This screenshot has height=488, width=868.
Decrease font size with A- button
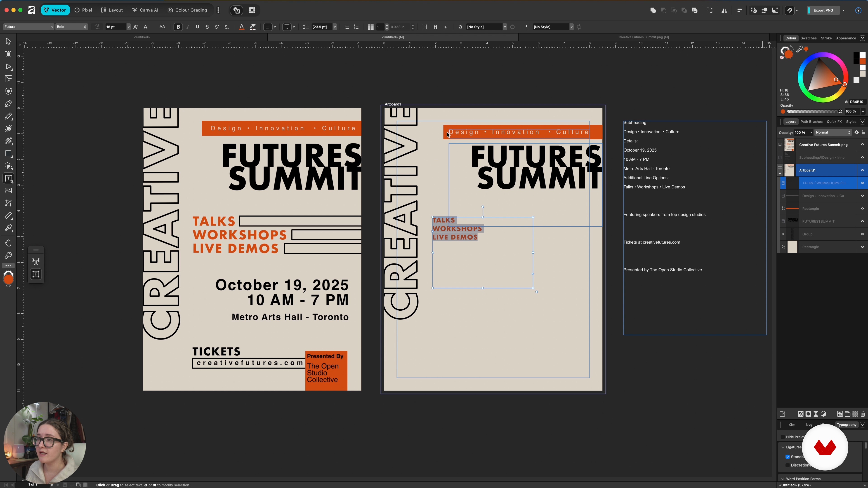click(x=146, y=27)
